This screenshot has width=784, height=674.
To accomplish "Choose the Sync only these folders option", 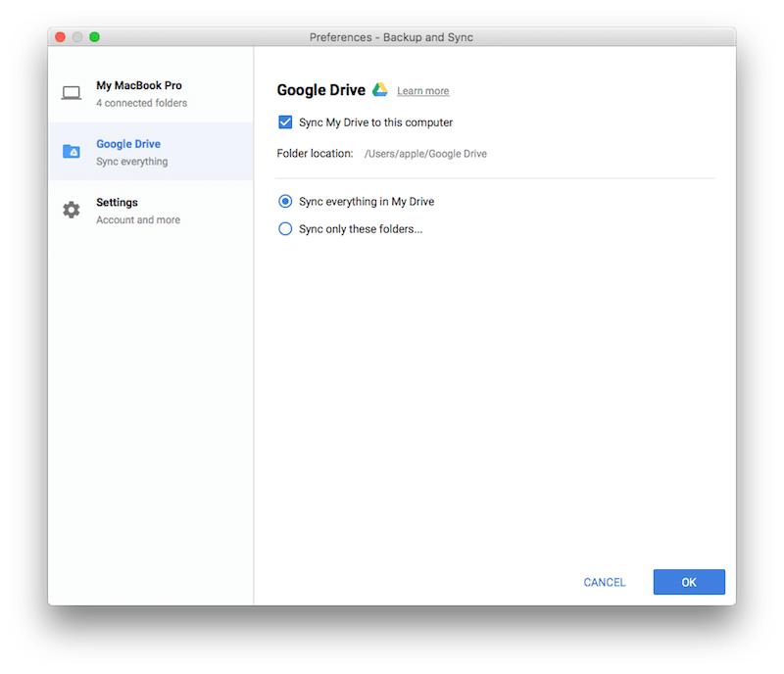I will pos(285,229).
